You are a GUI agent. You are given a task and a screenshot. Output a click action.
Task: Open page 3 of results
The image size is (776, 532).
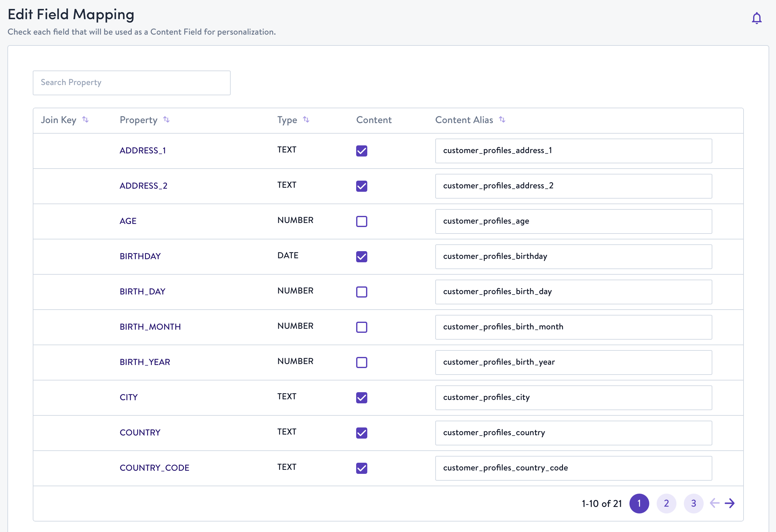click(693, 503)
